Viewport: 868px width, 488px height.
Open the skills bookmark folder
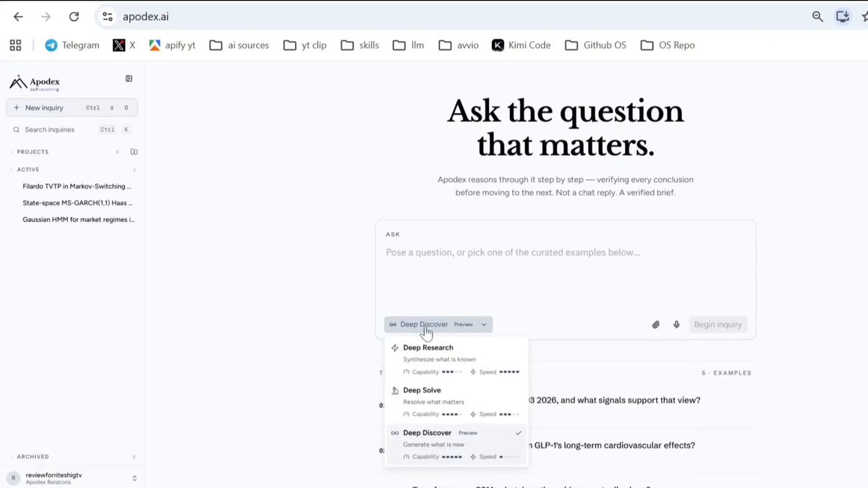pos(360,45)
